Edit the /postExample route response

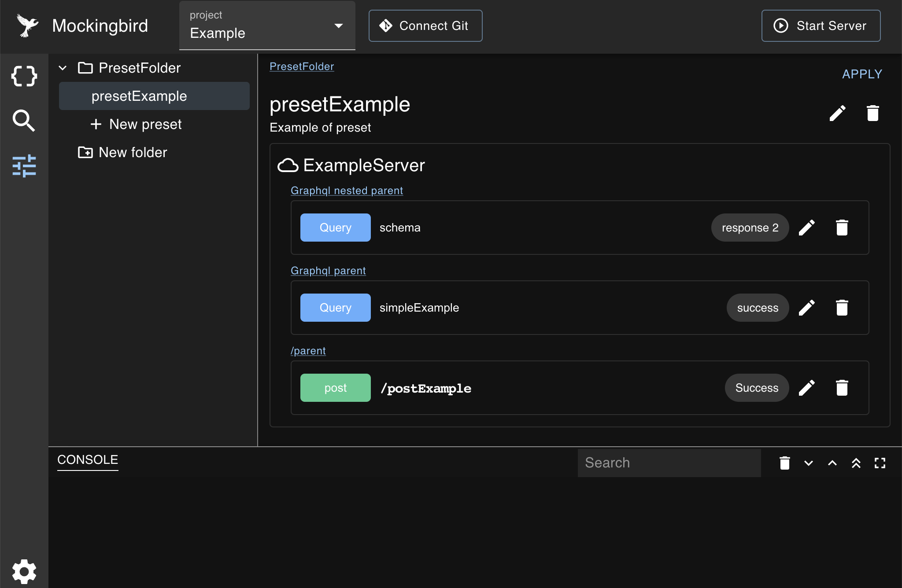point(806,388)
